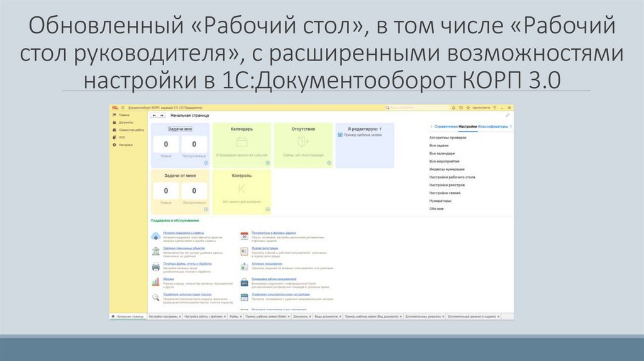Viewport: 644px width, 361px height.
Task: Go forward with the right arrow button
Action: (x=162, y=115)
